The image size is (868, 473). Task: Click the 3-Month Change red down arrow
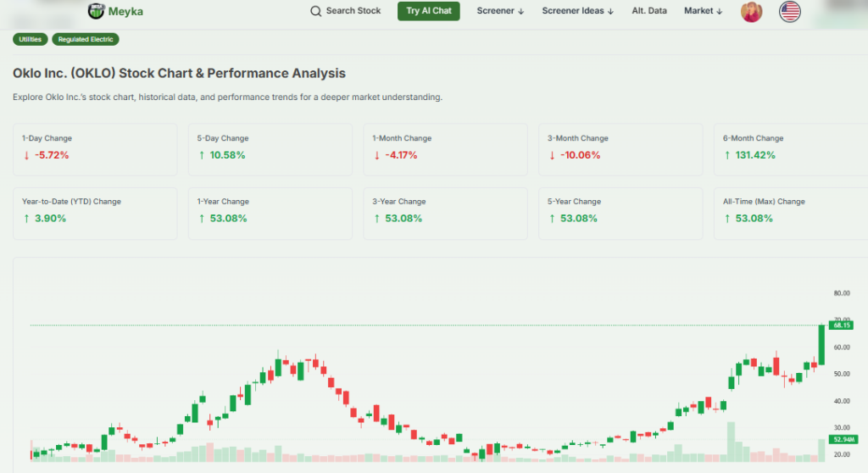552,156
